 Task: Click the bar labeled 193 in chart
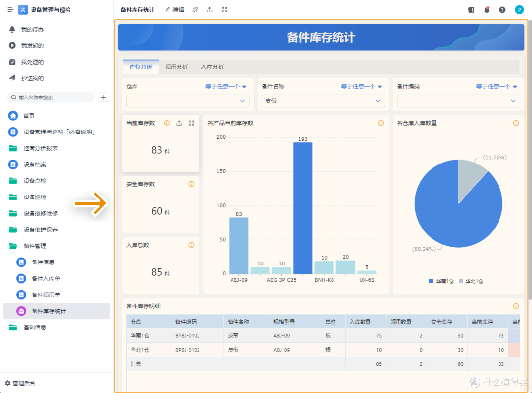coord(302,208)
